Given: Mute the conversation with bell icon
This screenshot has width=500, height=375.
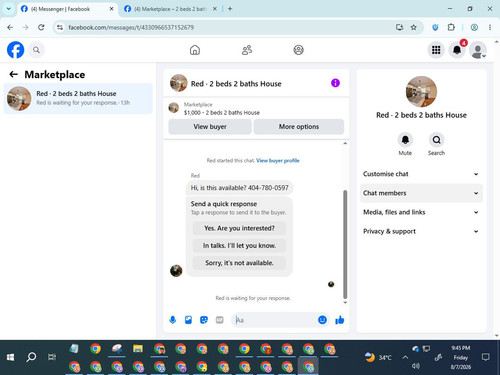Looking at the screenshot, I should click(x=405, y=140).
